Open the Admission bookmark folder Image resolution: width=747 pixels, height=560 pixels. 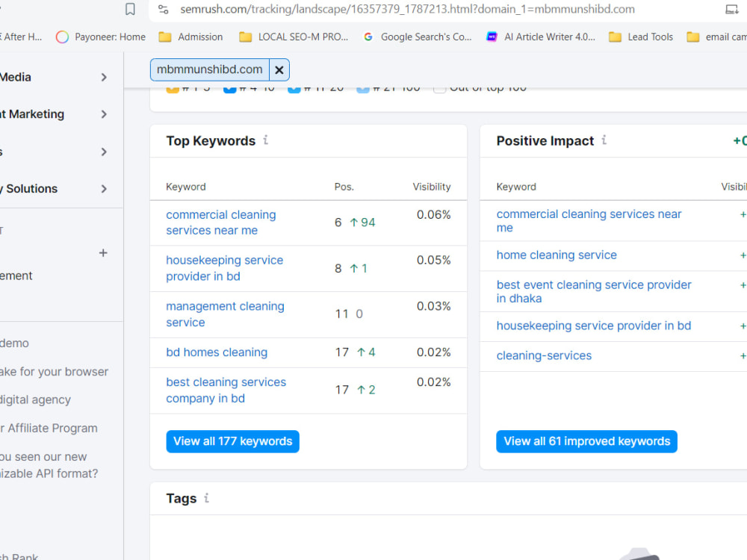pos(191,37)
